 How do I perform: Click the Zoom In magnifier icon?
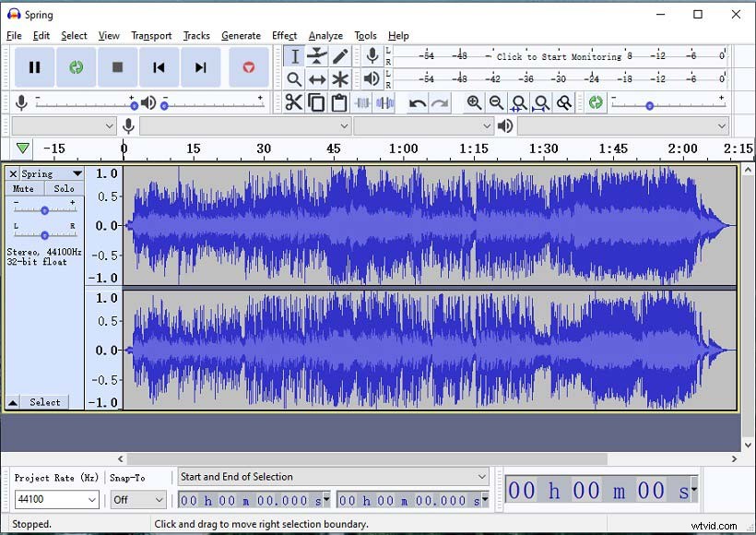[475, 102]
